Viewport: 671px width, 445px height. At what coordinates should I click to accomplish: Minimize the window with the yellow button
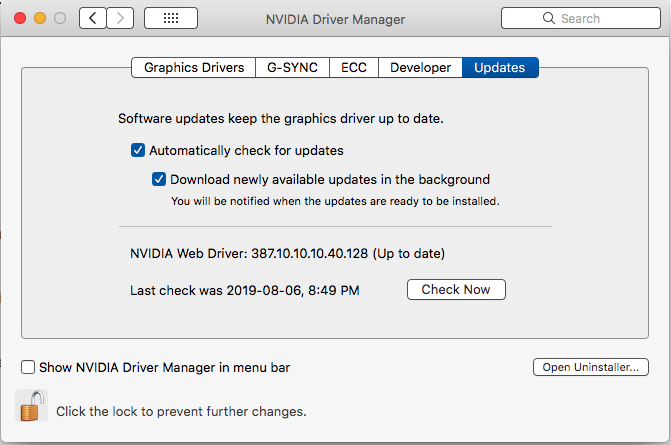coord(40,18)
